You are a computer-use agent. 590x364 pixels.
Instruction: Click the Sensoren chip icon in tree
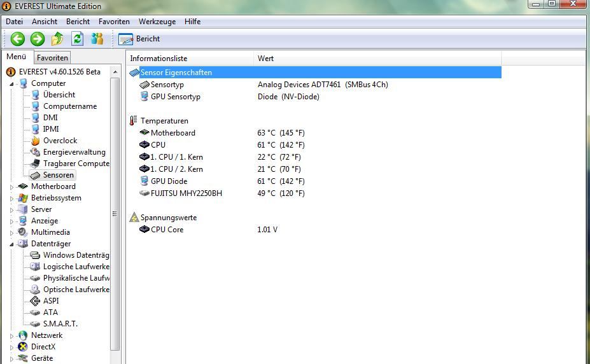[x=36, y=175]
